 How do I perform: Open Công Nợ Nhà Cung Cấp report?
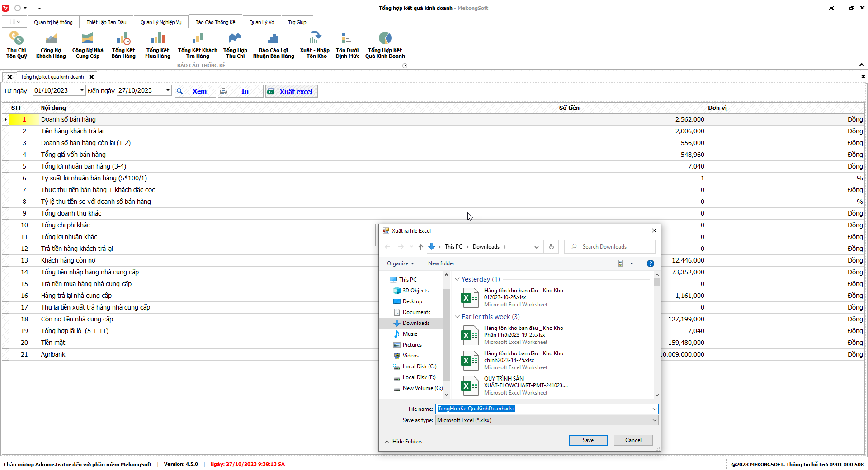tap(88, 45)
